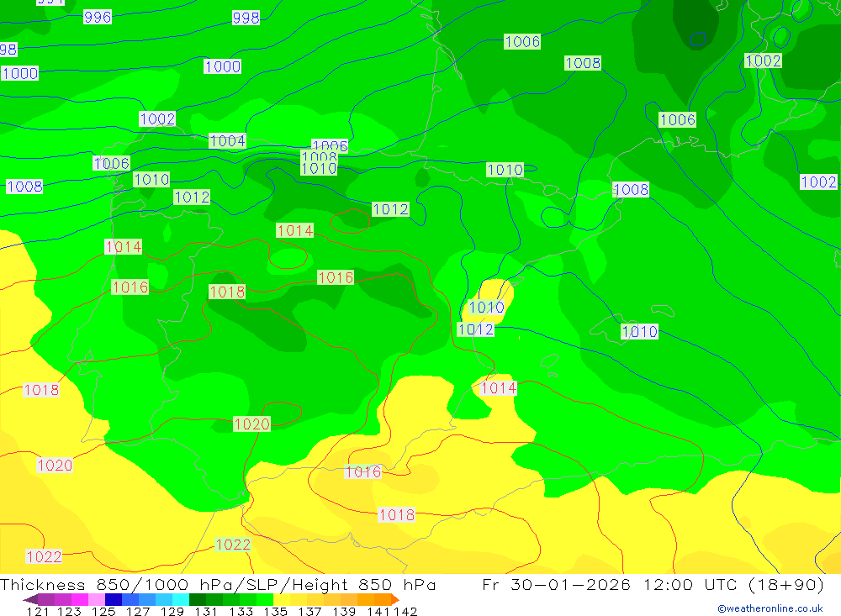Image resolution: width=841 pixels, height=616 pixels.
Task: Select the darkest green legend swatch
Action: click(x=198, y=599)
